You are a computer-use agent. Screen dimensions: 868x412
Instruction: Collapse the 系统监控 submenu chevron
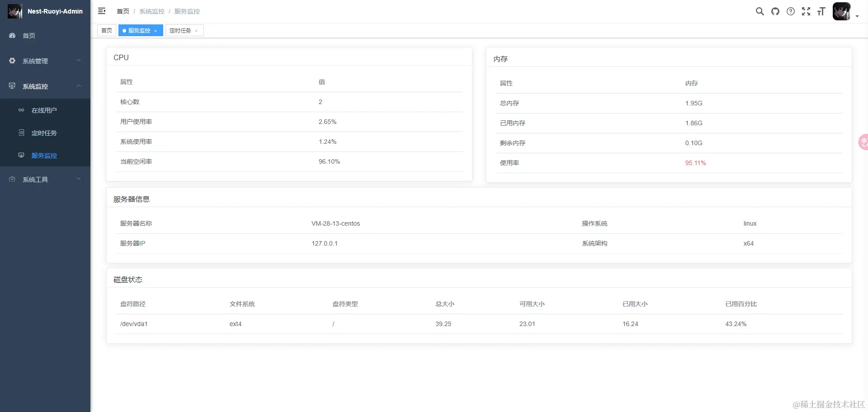(x=79, y=85)
